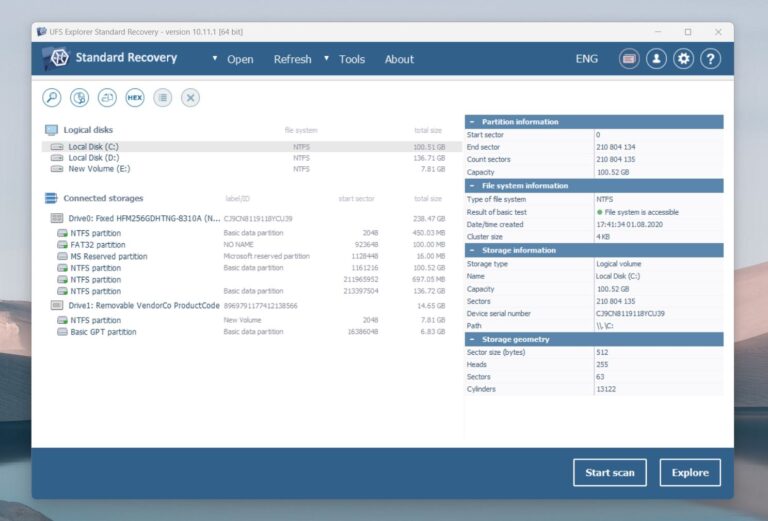
Task: Open the dropdown arrow next to Open
Action: point(215,59)
